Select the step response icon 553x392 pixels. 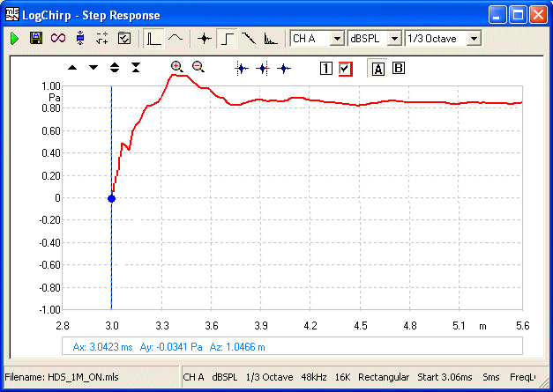(228, 39)
